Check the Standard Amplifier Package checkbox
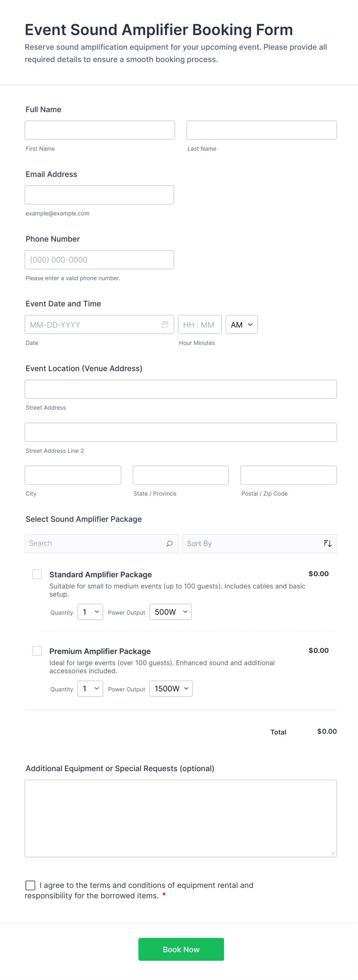Image resolution: width=358 pixels, height=980 pixels. (x=37, y=574)
